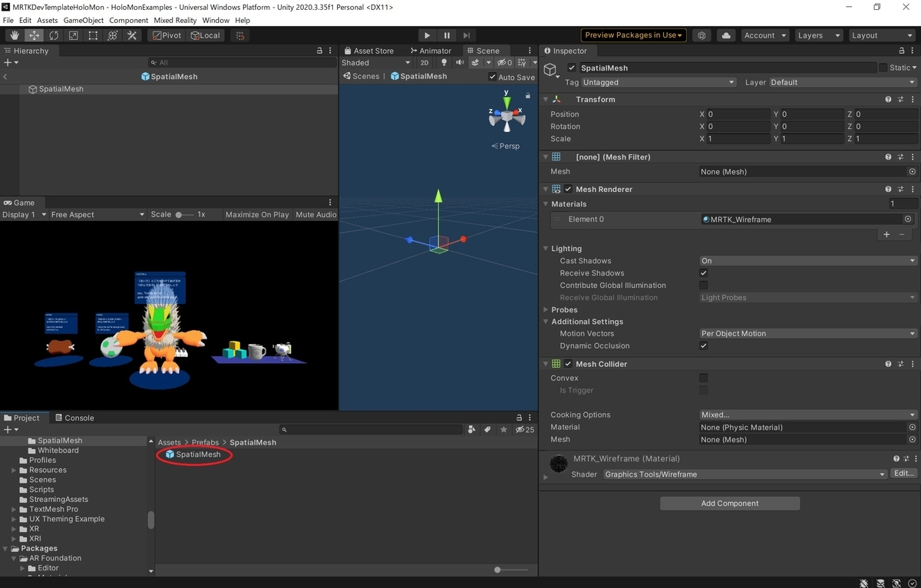Click the Pause button

tap(447, 35)
